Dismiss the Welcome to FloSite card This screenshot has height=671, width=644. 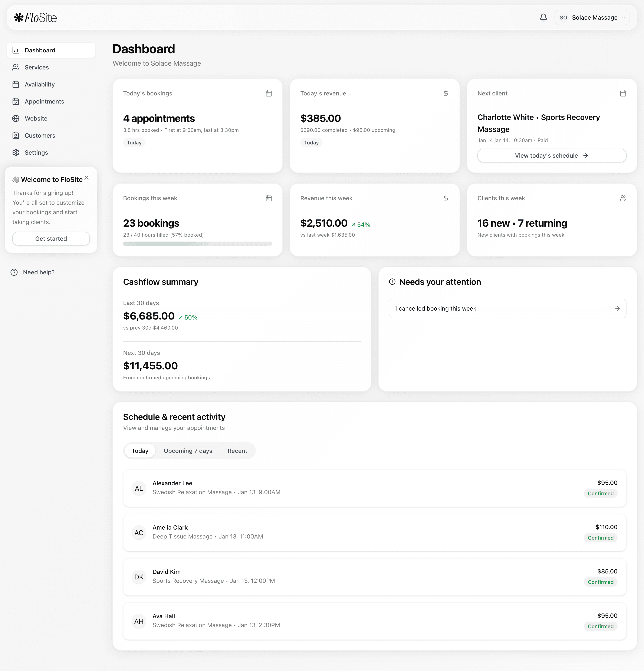[x=87, y=178]
